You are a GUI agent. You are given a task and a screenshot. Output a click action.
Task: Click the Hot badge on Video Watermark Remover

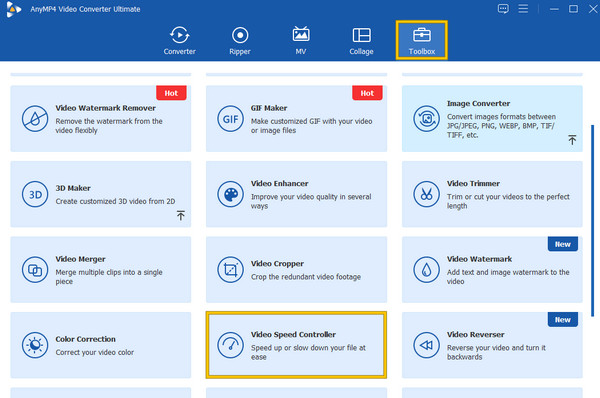[x=171, y=93]
